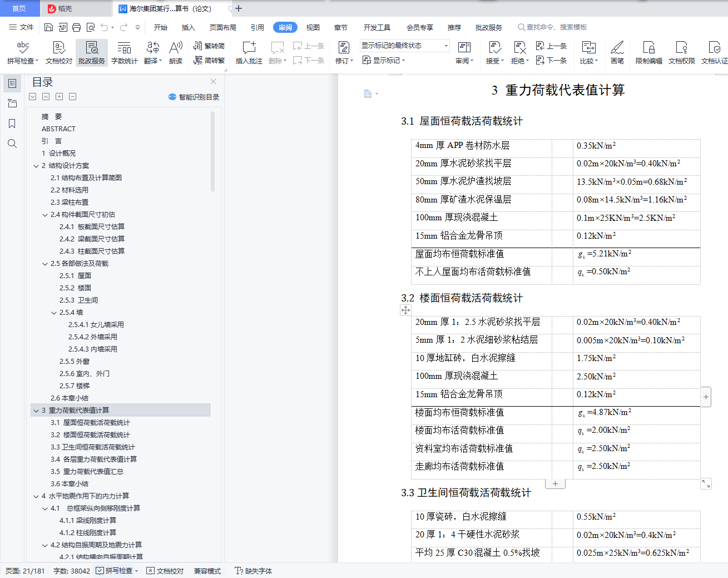This screenshot has width=728, height=578.
Task: Open the 文档校对 proofreading tool
Action: (59, 52)
